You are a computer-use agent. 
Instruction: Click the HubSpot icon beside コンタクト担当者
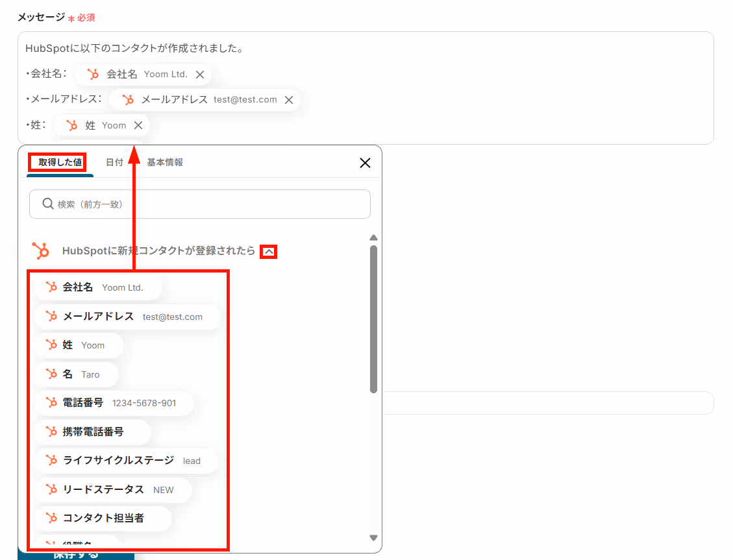[51, 518]
